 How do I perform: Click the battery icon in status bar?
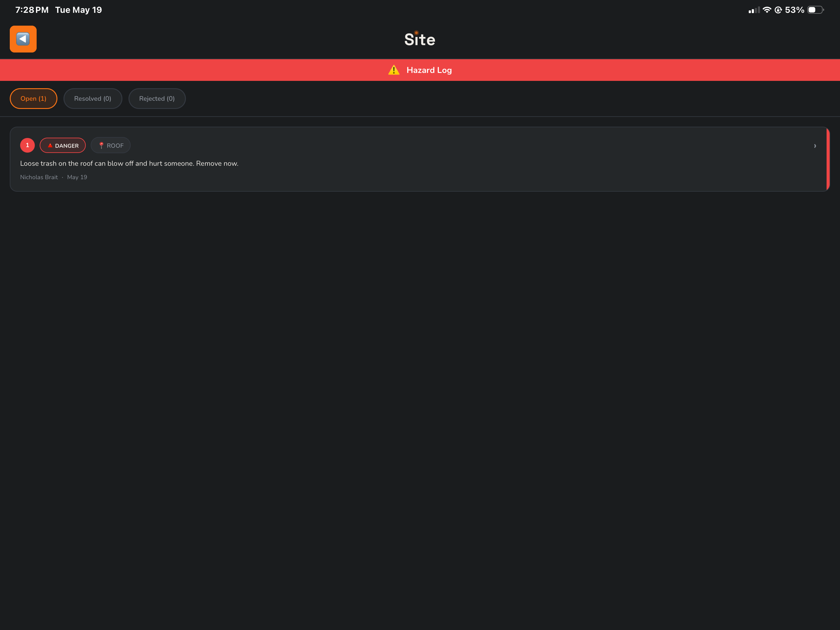point(815,10)
